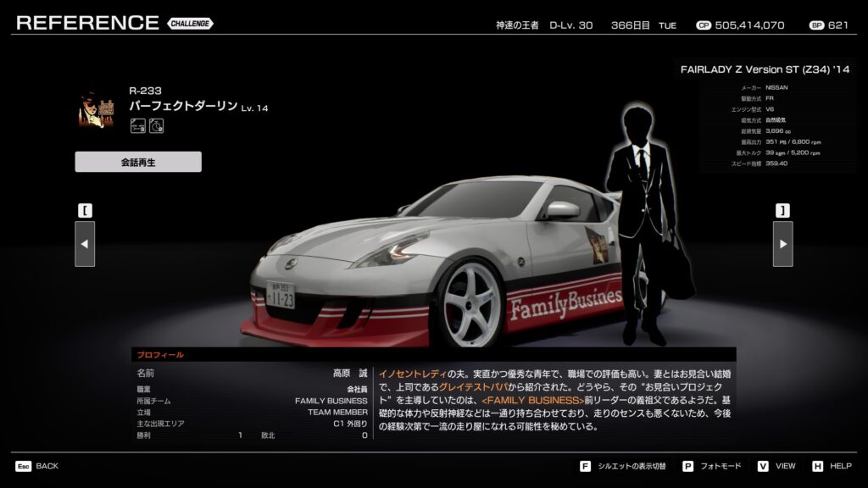Image resolution: width=868 pixels, height=488 pixels.
Task: Click the Esc key icon beside BACK
Action: [23, 466]
